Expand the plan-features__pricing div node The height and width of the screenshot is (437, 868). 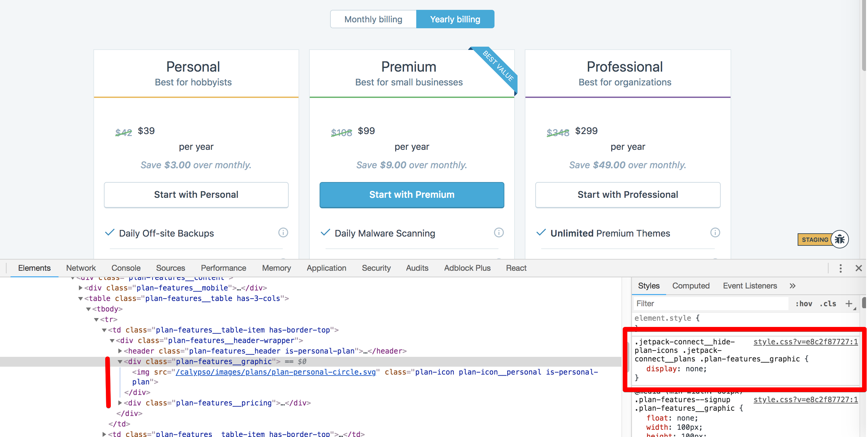(120, 402)
